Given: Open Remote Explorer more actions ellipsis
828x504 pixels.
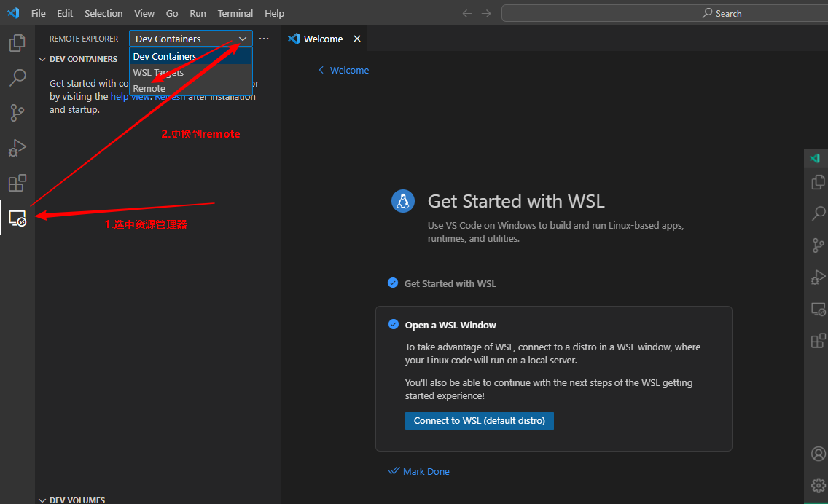Looking at the screenshot, I should click(264, 39).
